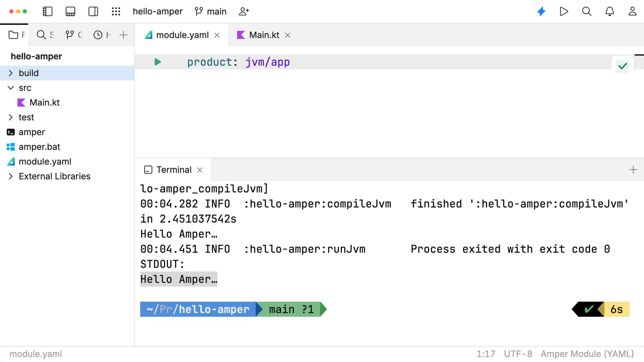644x362 pixels.
Task: Click the terminal icon beside amper
Action: click(x=11, y=132)
